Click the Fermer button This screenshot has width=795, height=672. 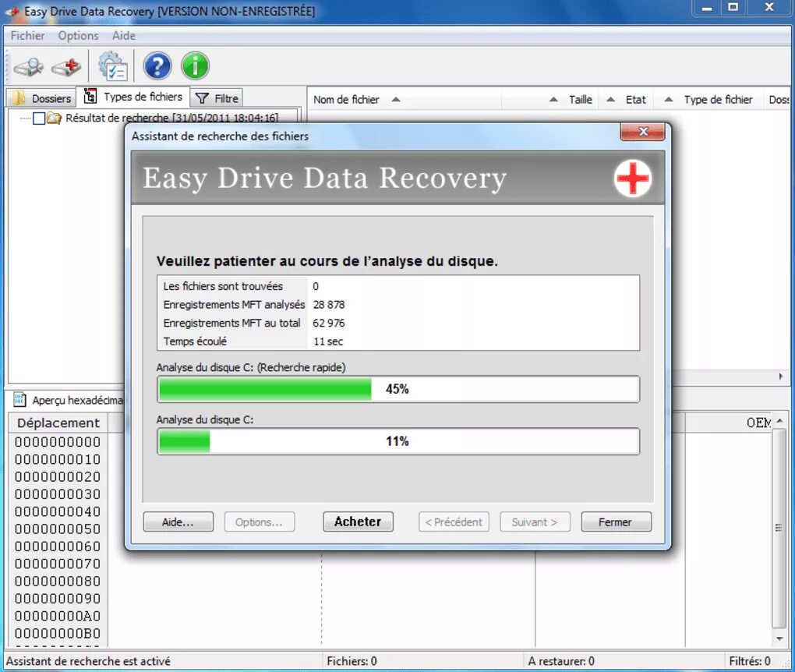[x=616, y=522]
